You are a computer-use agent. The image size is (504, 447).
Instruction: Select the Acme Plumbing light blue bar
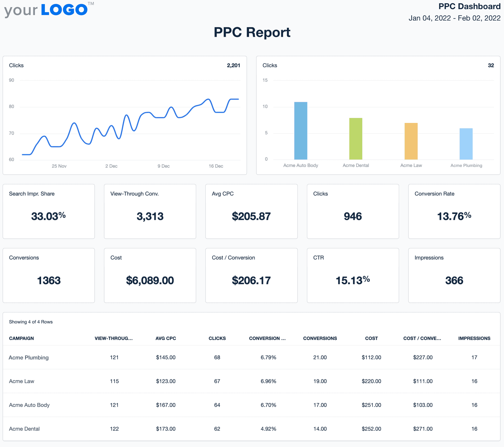pos(466,144)
